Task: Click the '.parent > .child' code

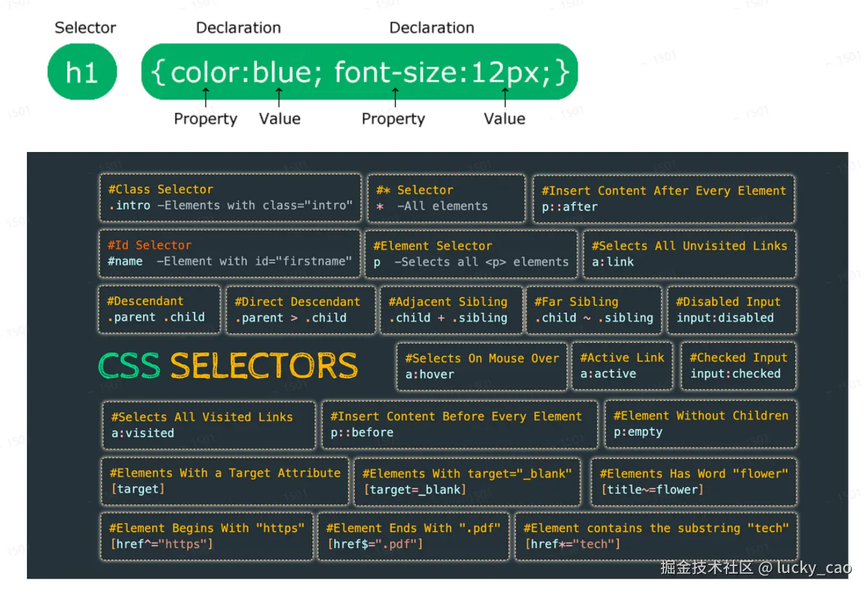Action: (x=290, y=318)
